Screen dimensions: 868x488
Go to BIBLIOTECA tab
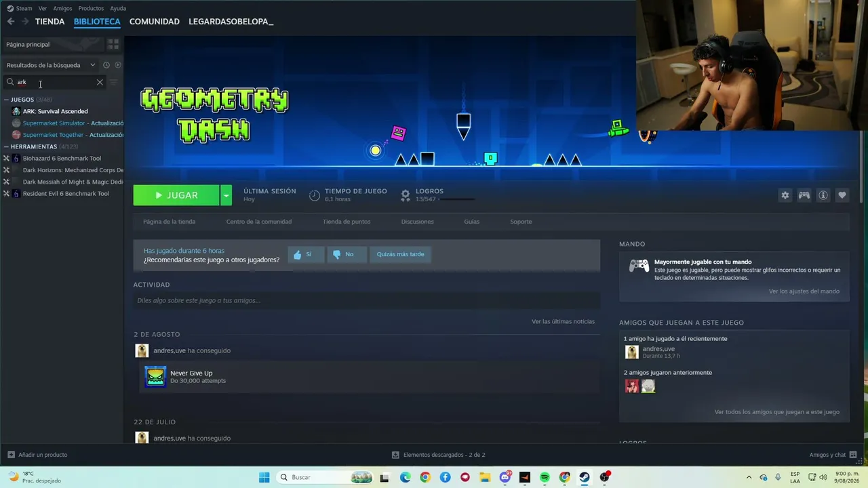pos(97,22)
